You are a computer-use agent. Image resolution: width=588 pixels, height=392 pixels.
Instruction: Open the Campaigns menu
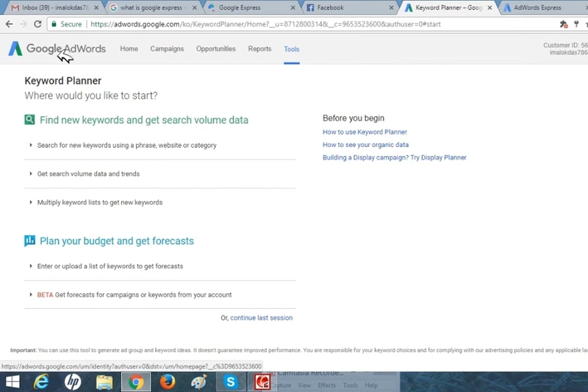(x=167, y=49)
